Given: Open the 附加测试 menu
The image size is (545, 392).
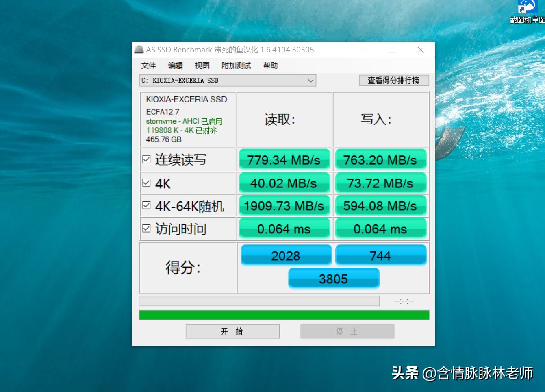Looking at the screenshot, I should [236, 65].
